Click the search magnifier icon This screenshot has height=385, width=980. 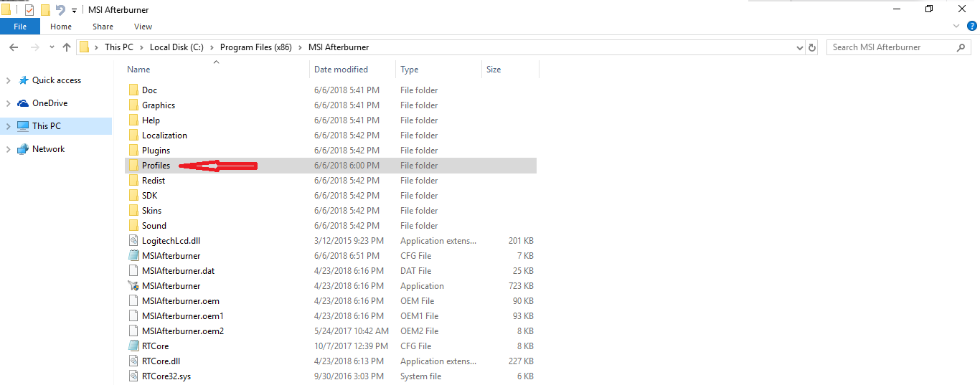point(961,47)
